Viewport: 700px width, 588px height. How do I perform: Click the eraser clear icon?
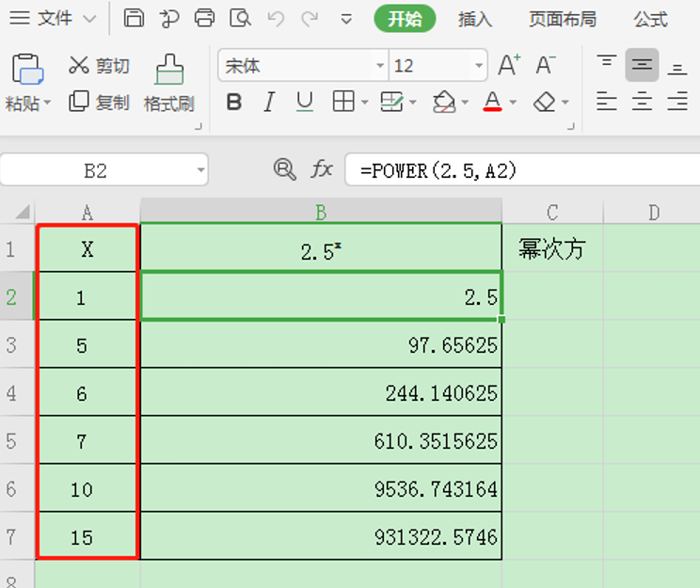tap(545, 102)
